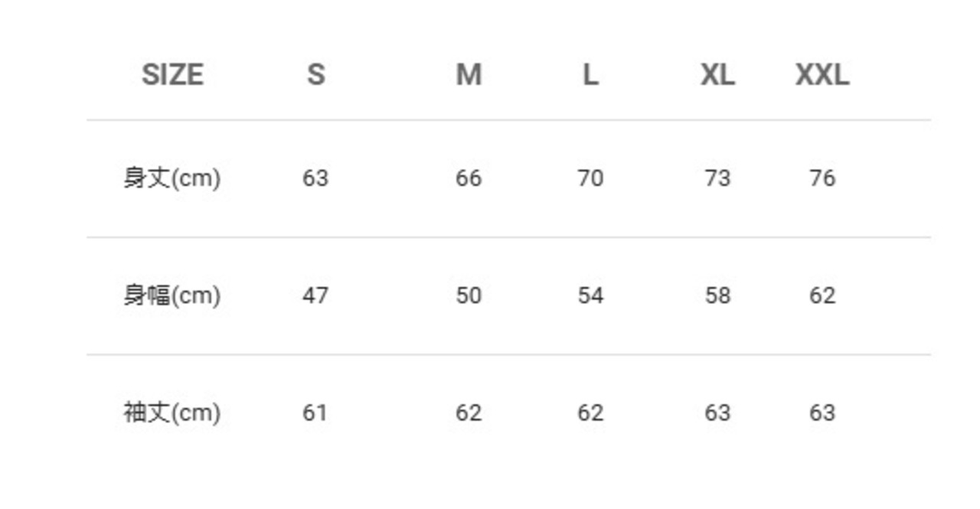Click the S body width value 47
Image resolution: width=980 pixels, height=509 pixels.
[315, 295]
